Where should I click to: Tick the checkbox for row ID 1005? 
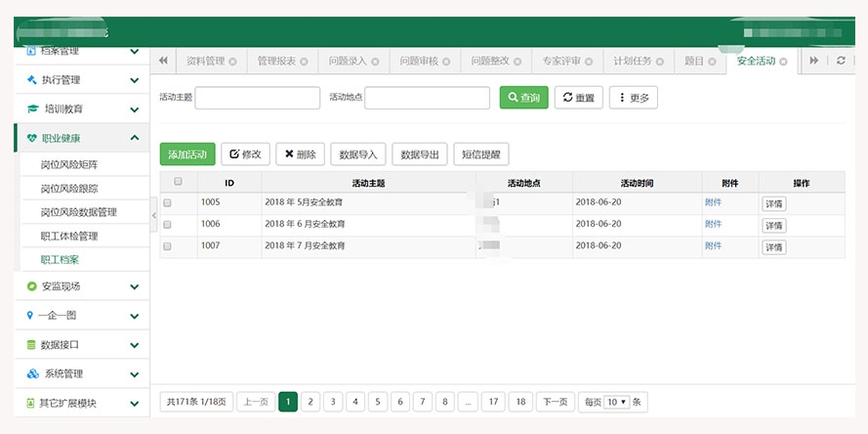pyautogui.click(x=167, y=203)
